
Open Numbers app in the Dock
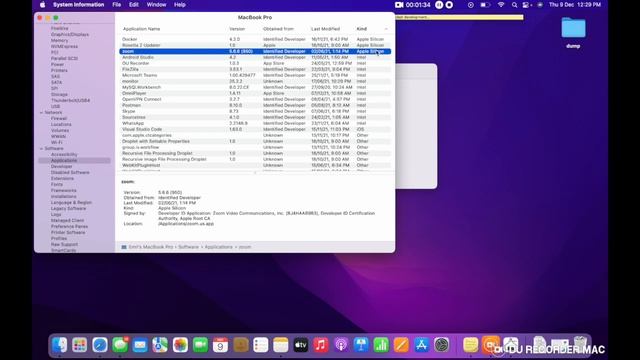(x=381, y=345)
